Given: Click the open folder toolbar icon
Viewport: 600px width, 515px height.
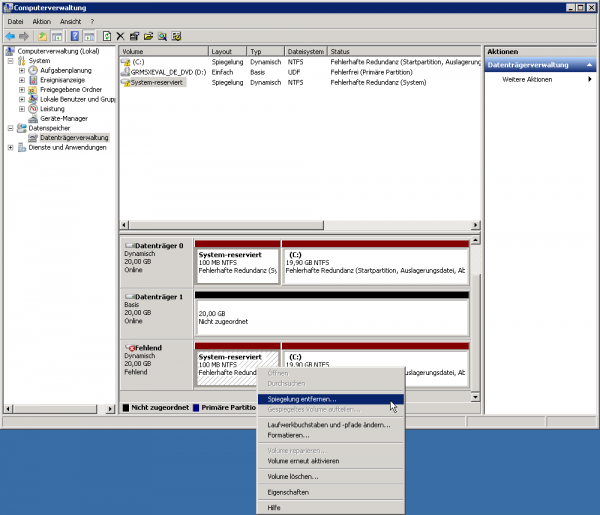Looking at the screenshot, I should 147,36.
